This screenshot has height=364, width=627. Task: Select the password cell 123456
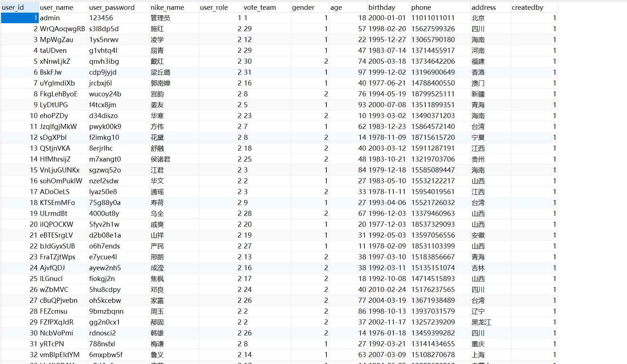[118, 18]
